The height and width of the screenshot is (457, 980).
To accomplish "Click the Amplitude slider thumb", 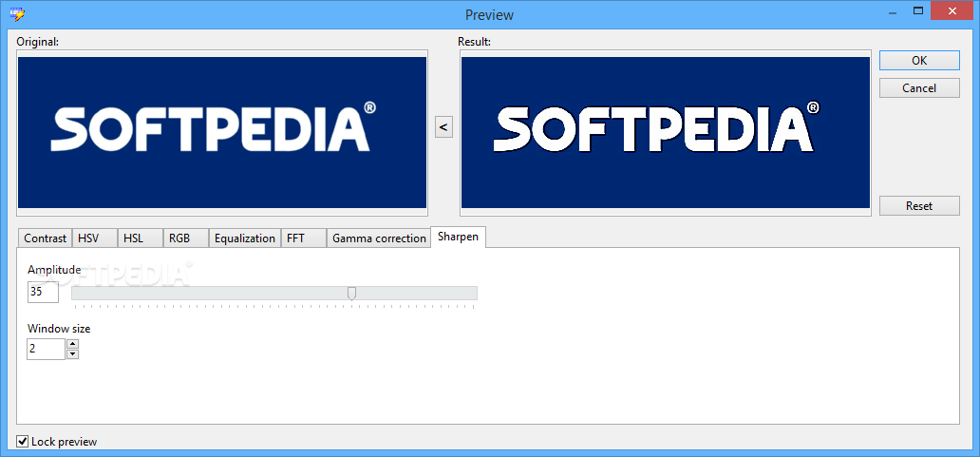I will [352, 294].
